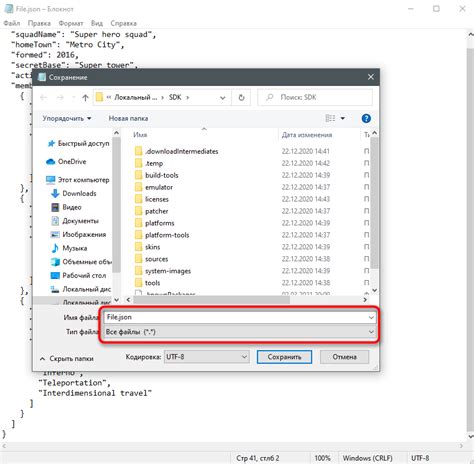Click the Новая папка button
This screenshot has height=464, width=474.
[x=128, y=118]
